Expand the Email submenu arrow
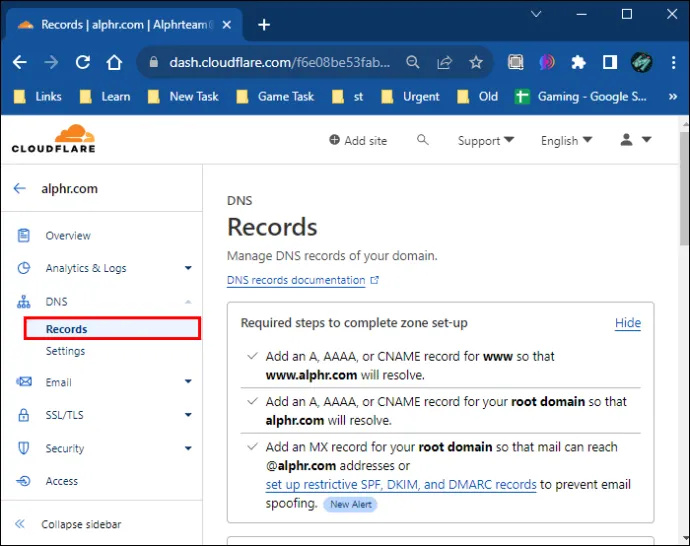Screen dimensions: 690x546 pos(188,381)
